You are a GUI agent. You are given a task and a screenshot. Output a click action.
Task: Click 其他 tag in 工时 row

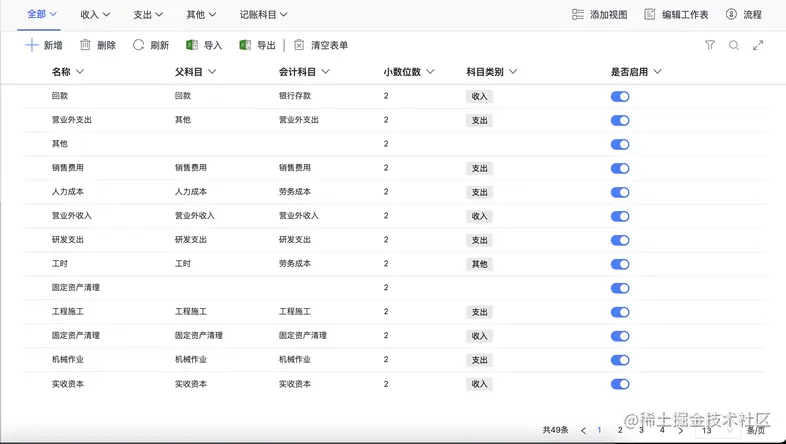(479, 264)
